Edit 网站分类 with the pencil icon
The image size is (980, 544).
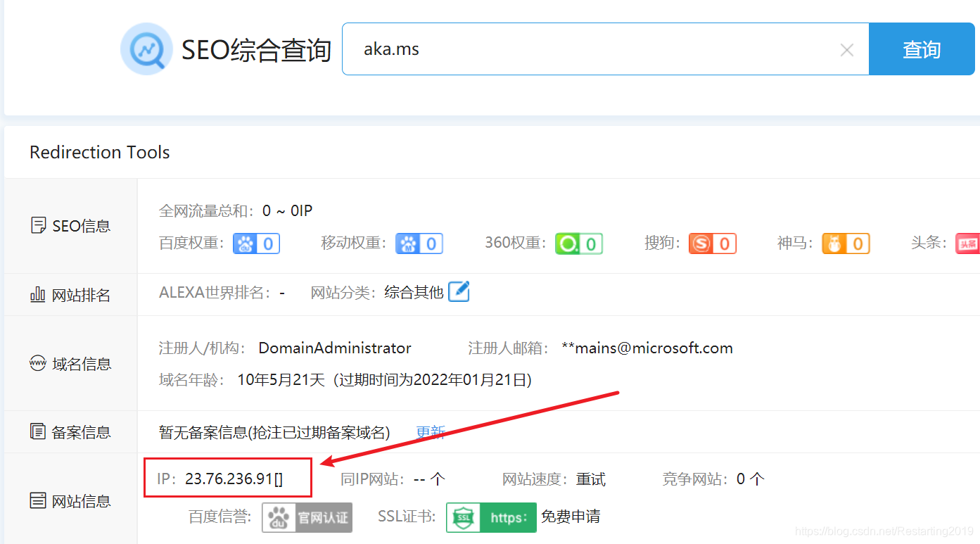[x=459, y=291]
